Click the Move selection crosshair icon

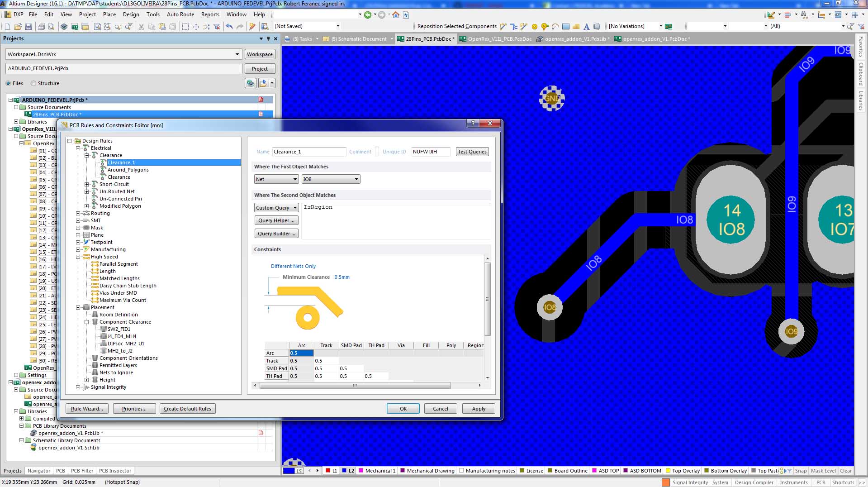tap(196, 27)
